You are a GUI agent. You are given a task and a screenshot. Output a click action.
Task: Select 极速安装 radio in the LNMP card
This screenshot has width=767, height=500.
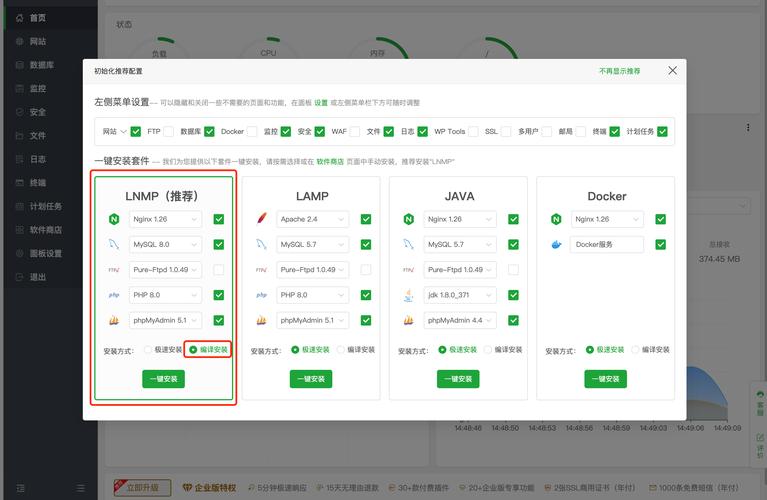tap(149, 350)
